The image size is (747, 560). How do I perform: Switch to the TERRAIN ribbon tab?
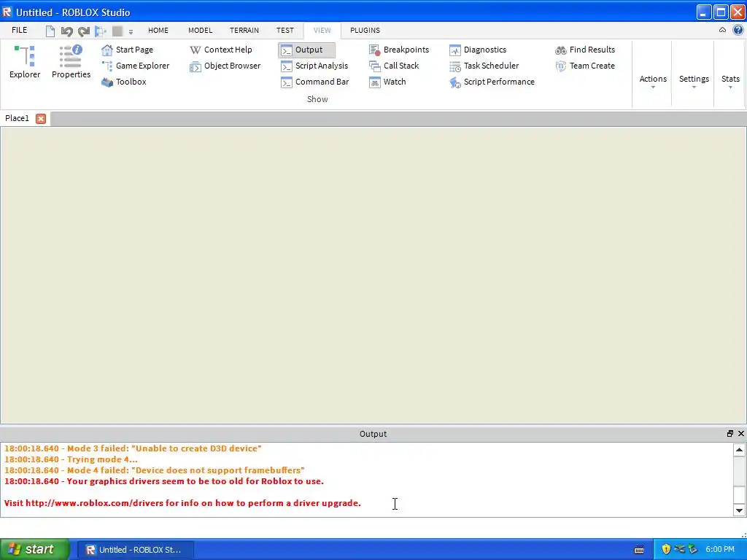244,30
